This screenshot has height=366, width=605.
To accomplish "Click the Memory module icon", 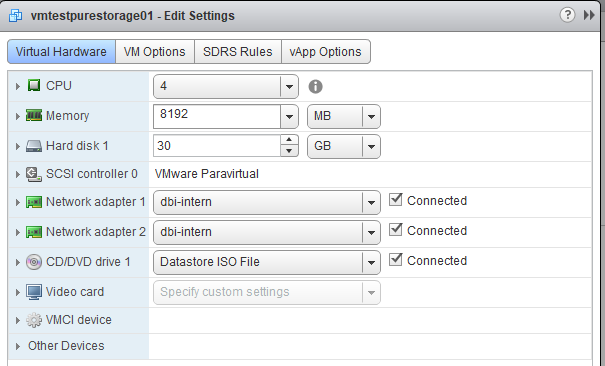I will click(34, 115).
